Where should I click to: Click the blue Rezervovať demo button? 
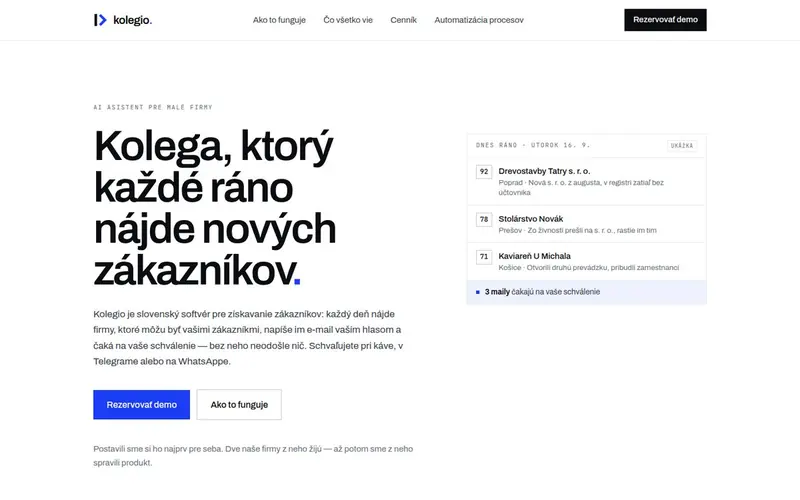[141, 405]
